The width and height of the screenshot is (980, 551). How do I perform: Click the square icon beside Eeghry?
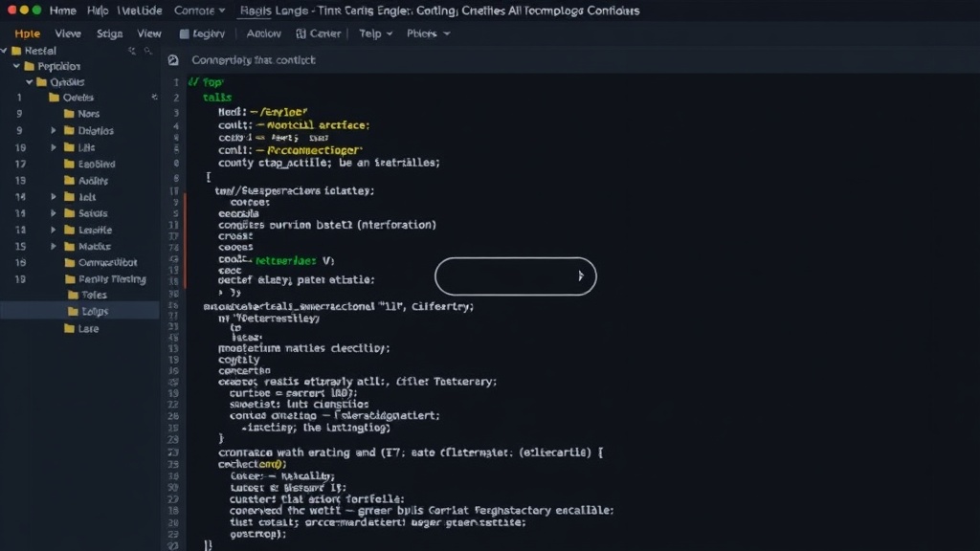click(184, 33)
